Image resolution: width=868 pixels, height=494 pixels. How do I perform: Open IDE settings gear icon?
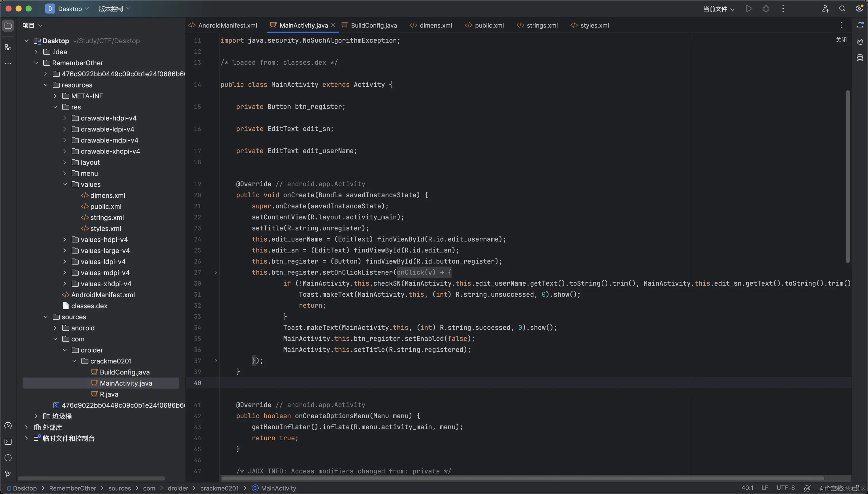coord(859,9)
